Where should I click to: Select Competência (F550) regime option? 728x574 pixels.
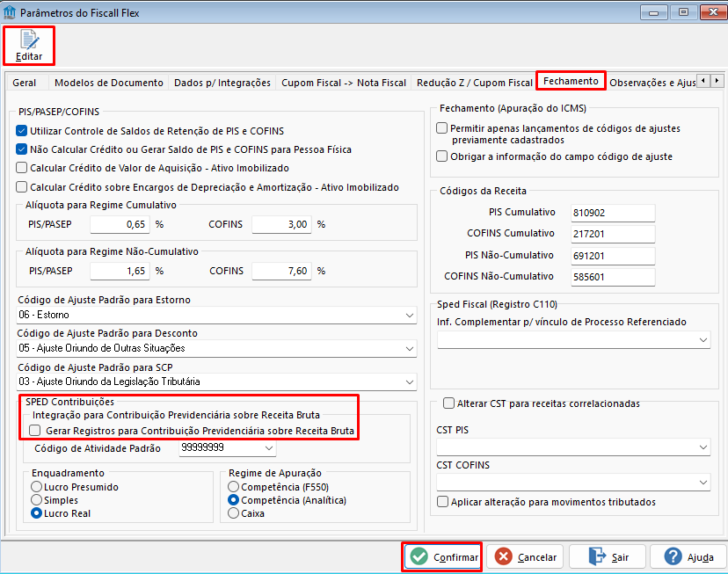(234, 487)
